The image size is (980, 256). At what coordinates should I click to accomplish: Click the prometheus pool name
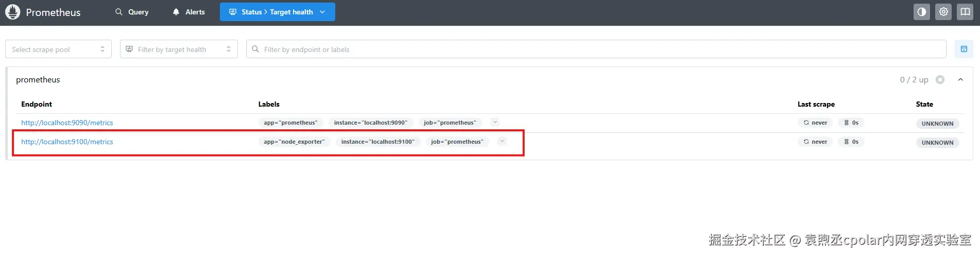(38, 80)
